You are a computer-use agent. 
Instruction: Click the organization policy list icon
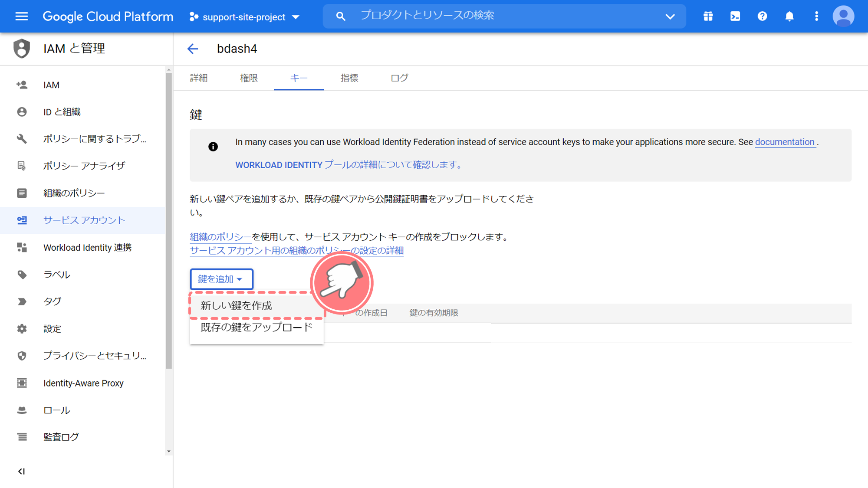point(22,193)
